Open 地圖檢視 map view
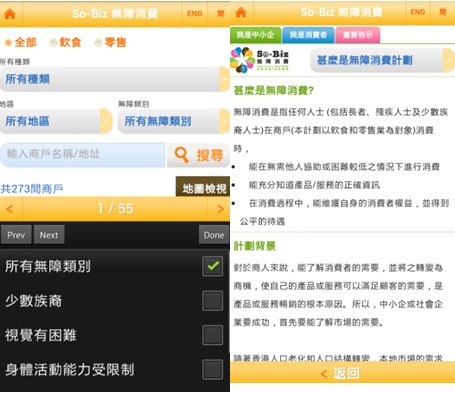The width and height of the screenshot is (455, 393). (203, 188)
